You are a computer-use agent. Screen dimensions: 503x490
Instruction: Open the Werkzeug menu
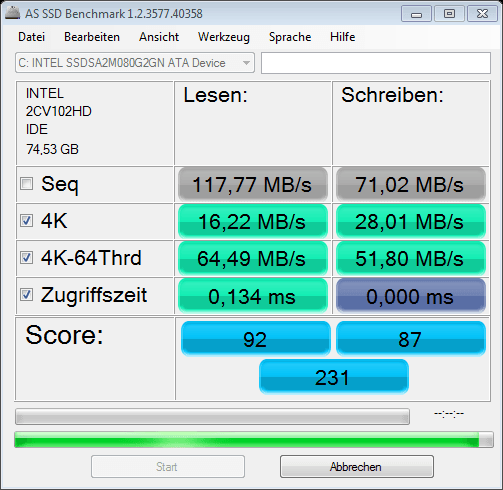click(x=224, y=37)
